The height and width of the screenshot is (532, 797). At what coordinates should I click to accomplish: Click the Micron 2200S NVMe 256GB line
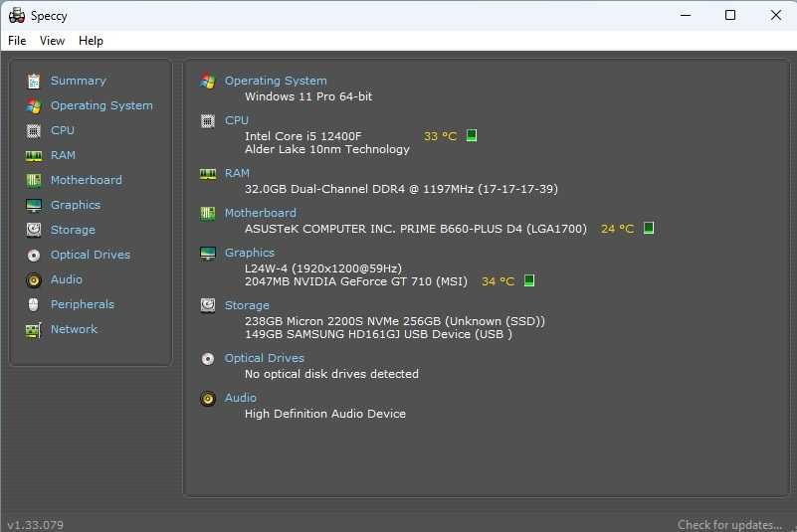coord(395,321)
